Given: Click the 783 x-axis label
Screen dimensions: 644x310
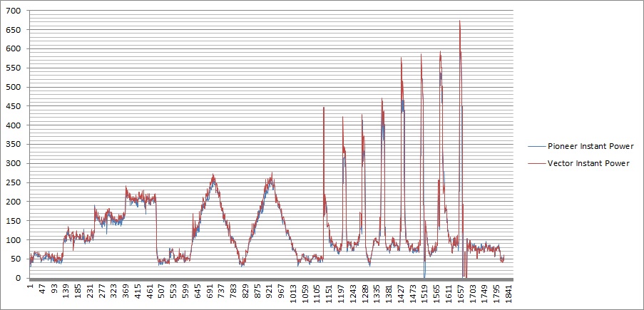Looking at the screenshot, I should pyautogui.click(x=234, y=291).
